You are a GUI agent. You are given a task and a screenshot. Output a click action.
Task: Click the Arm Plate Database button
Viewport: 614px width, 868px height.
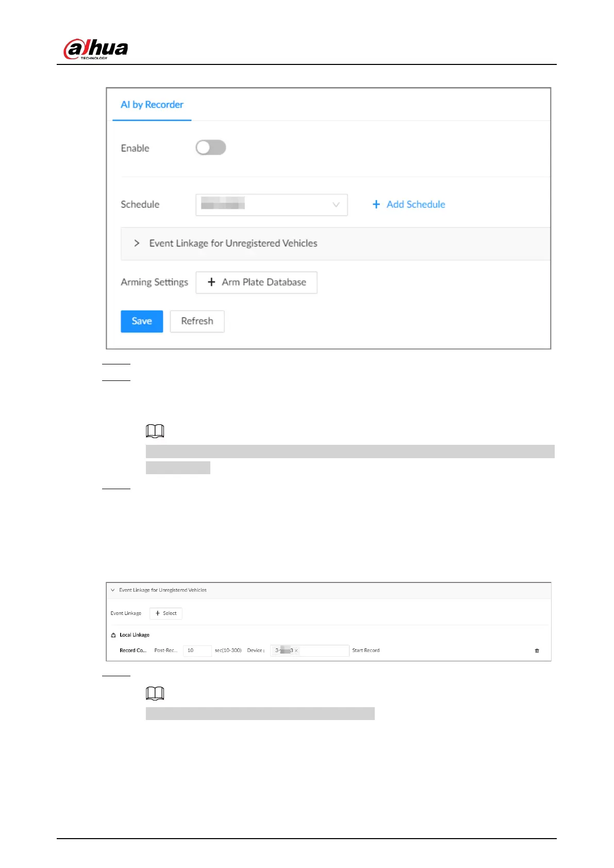pos(256,282)
